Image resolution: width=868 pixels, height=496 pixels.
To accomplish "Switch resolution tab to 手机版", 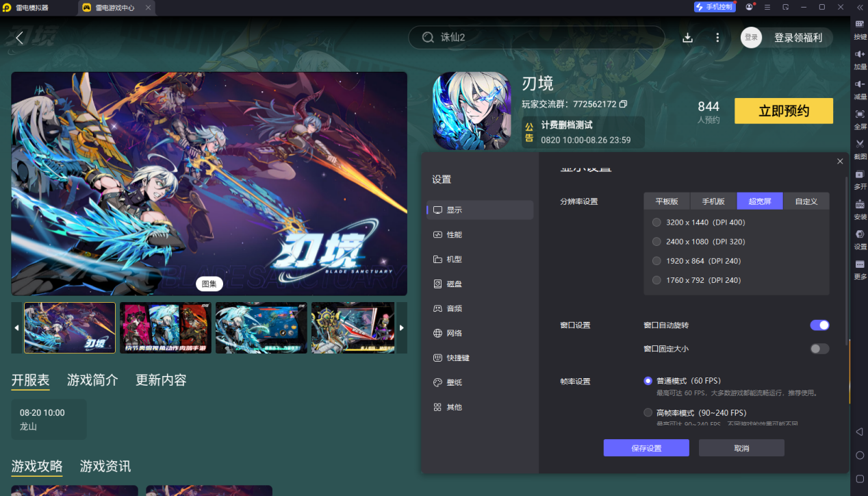I will click(713, 201).
